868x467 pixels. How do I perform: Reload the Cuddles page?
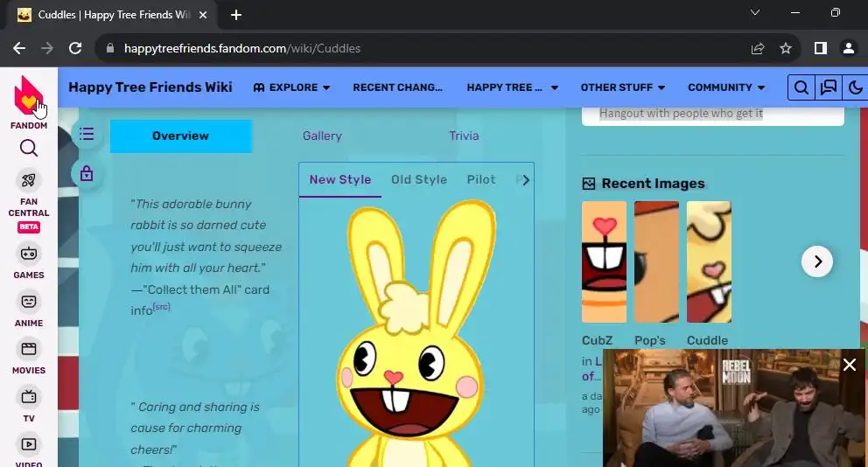(75, 49)
